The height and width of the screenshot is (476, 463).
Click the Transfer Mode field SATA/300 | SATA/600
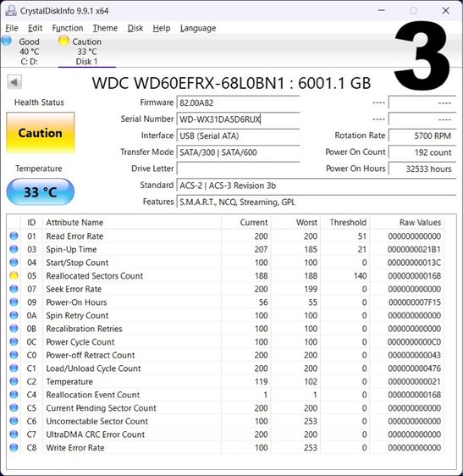[238, 152]
